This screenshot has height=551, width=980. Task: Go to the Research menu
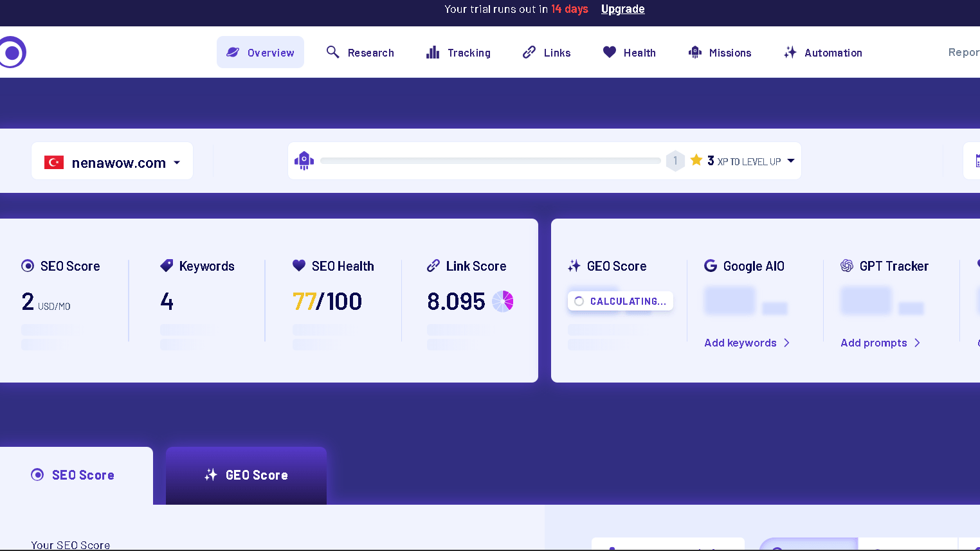[x=360, y=52]
